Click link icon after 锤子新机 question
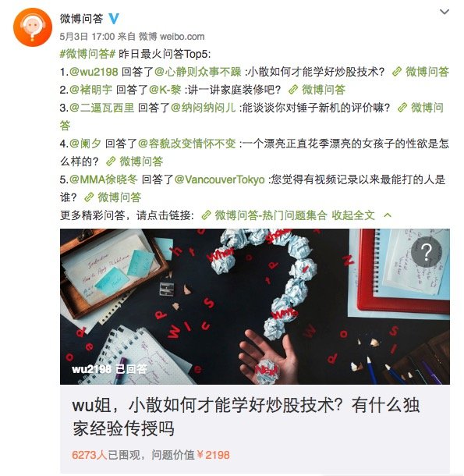Viewport: 464px width, 476px height. 402,108
